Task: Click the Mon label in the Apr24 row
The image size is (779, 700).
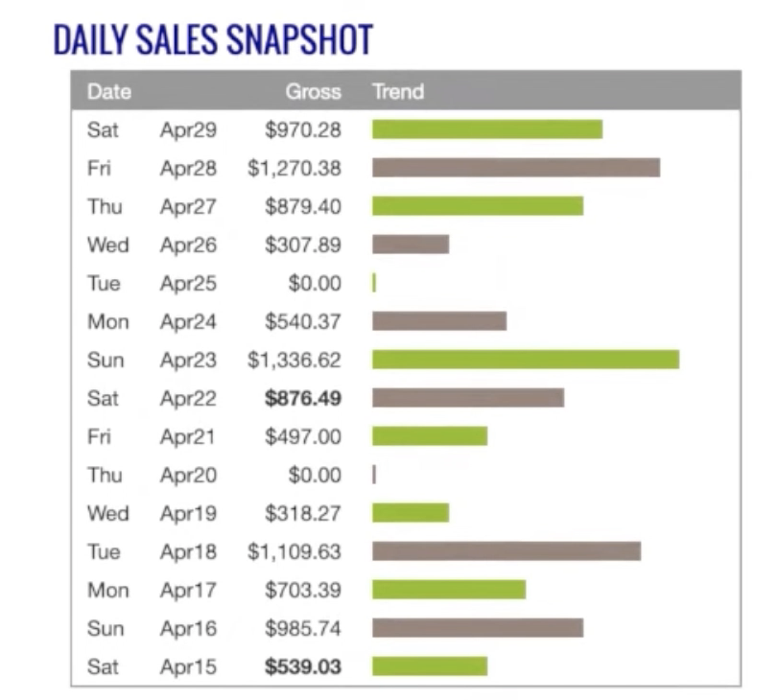Action: tap(107, 321)
